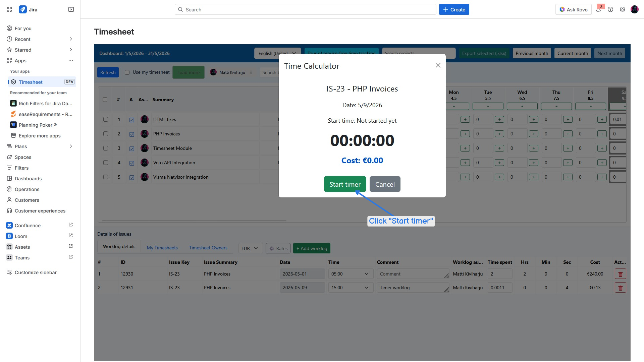Open Rich Filters for Jira Dashboards app

(x=42, y=104)
